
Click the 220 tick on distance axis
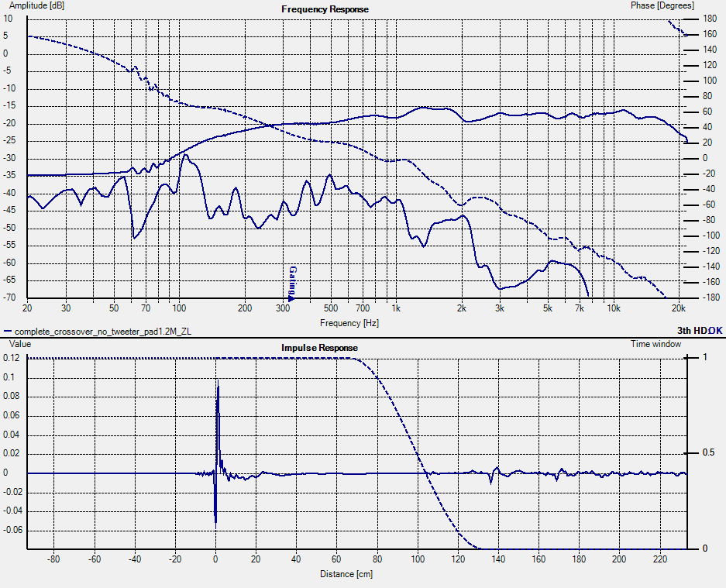click(x=660, y=559)
